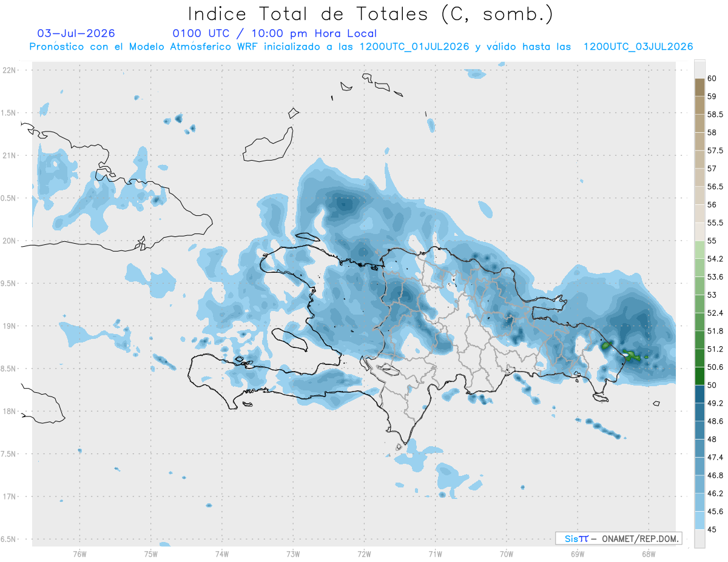Click the colorbar value "53.6"

click(715, 277)
